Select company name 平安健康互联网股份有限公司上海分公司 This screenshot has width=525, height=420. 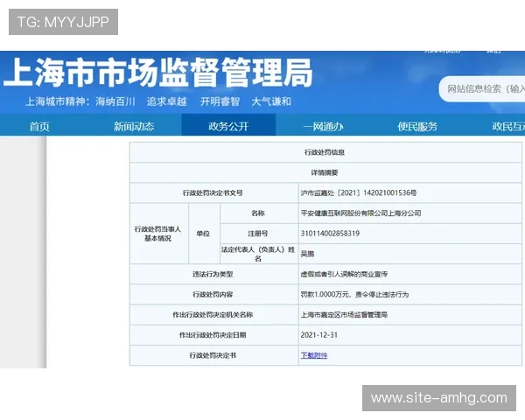[x=360, y=213]
